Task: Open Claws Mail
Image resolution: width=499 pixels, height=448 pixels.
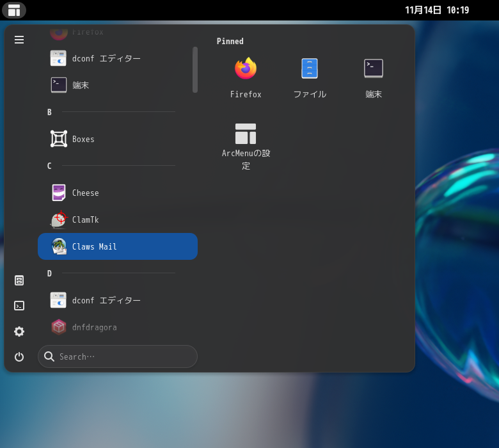Action: (x=118, y=246)
